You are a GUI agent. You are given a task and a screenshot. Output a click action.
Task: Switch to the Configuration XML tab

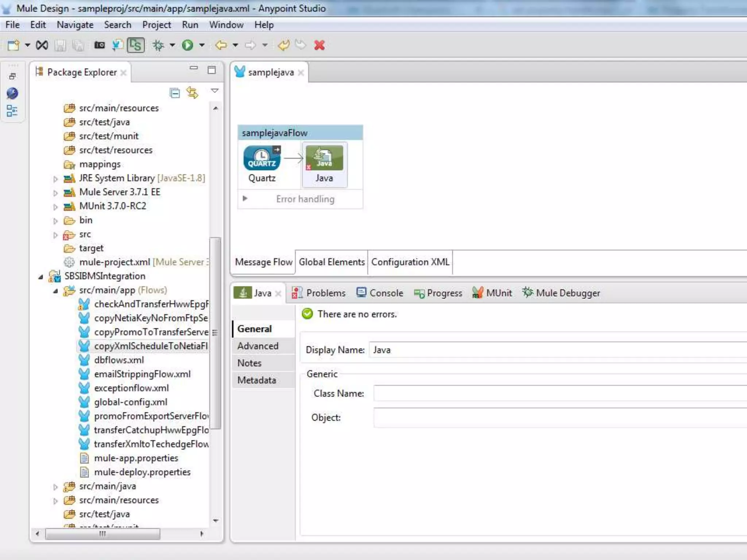[410, 262]
